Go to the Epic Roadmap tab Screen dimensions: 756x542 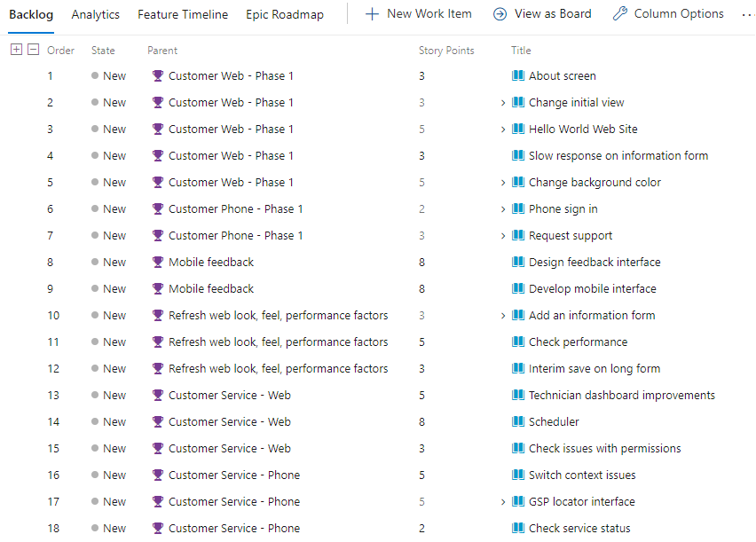(x=285, y=14)
